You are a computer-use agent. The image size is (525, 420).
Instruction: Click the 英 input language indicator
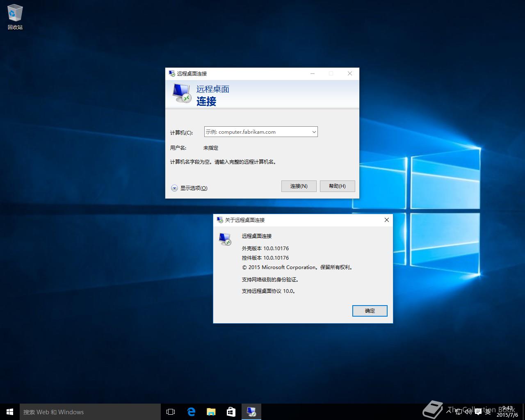pyautogui.click(x=488, y=412)
